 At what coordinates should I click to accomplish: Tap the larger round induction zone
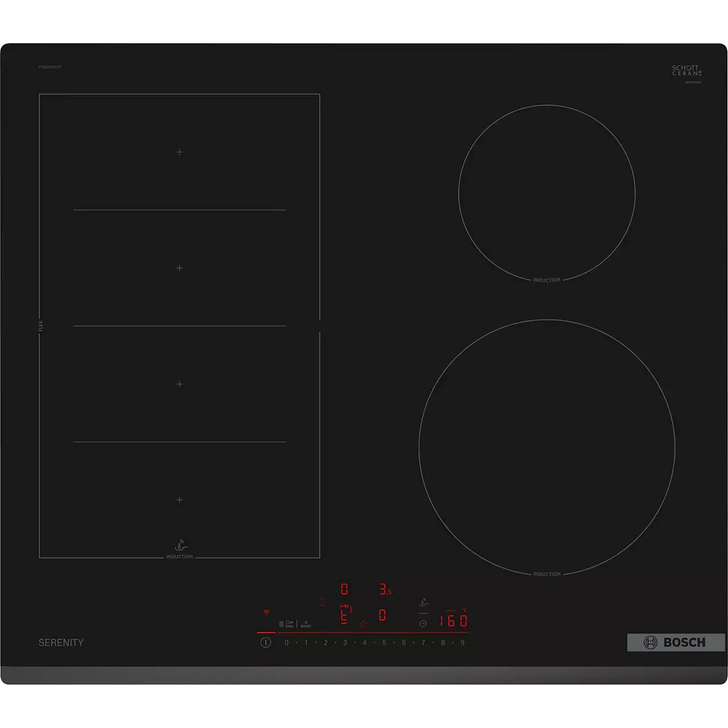pyautogui.click(x=547, y=448)
